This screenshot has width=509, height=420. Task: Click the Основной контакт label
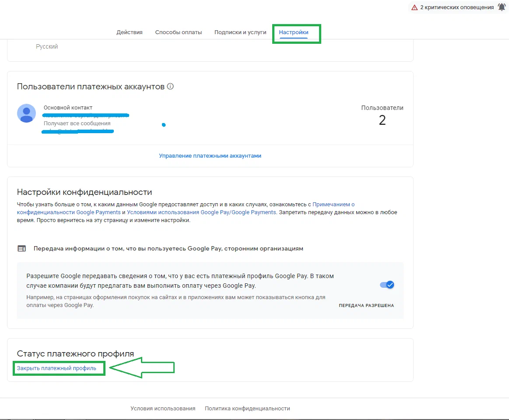68,108
